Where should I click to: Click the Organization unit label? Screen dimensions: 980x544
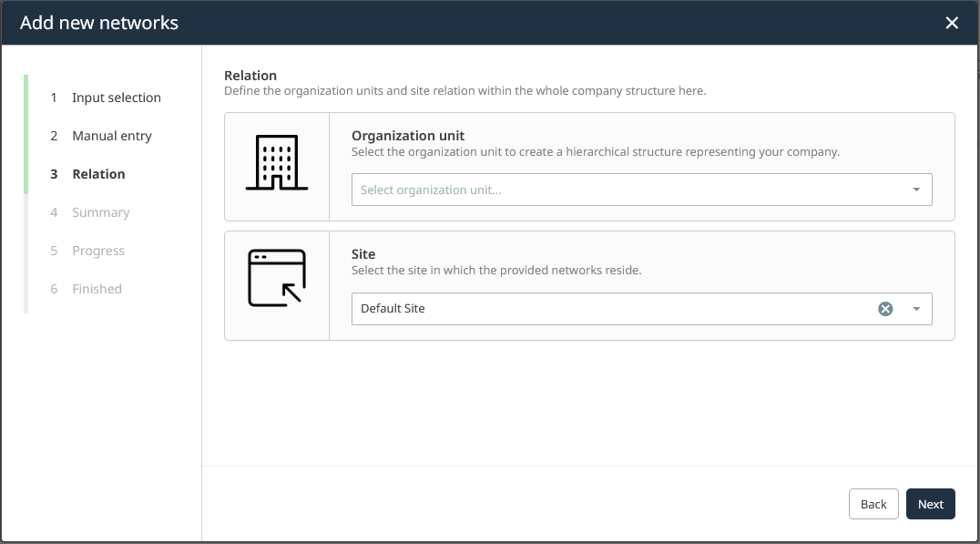click(x=408, y=136)
